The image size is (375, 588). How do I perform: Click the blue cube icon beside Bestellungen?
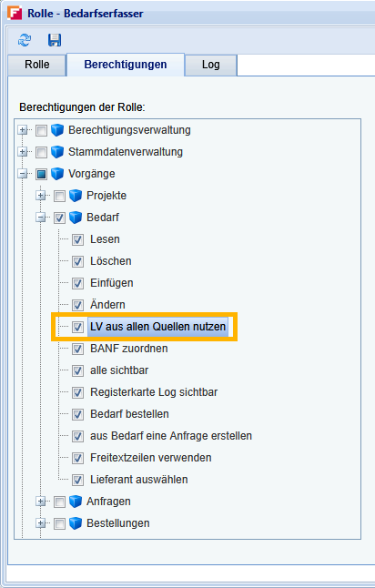tap(76, 523)
